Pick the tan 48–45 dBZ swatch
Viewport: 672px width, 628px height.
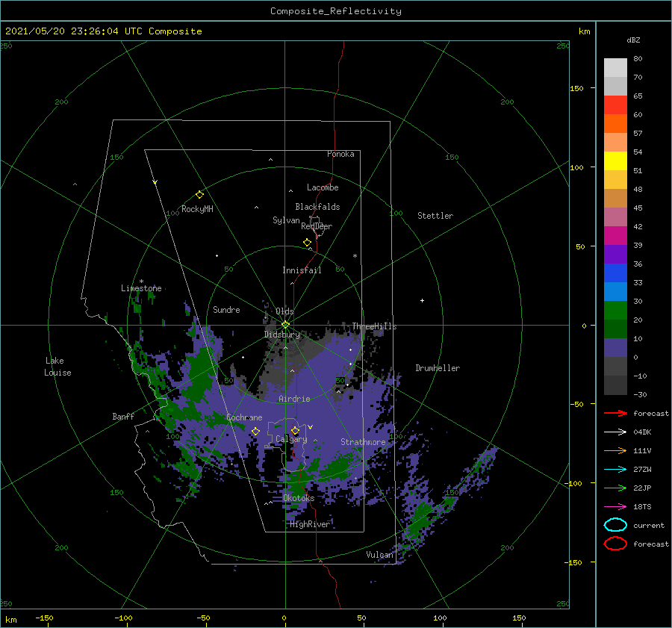click(x=615, y=199)
